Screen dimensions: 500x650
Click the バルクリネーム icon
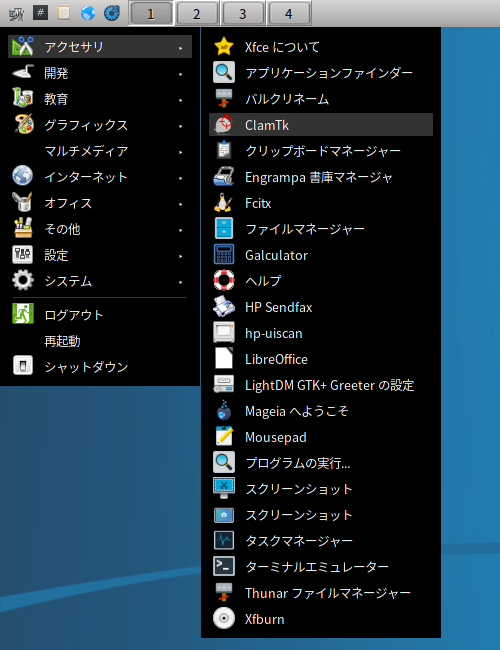click(x=224, y=98)
